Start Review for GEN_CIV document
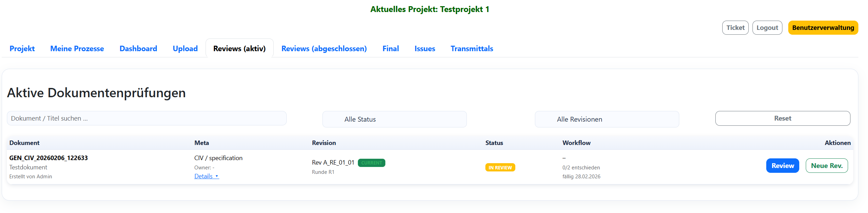 click(x=782, y=166)
